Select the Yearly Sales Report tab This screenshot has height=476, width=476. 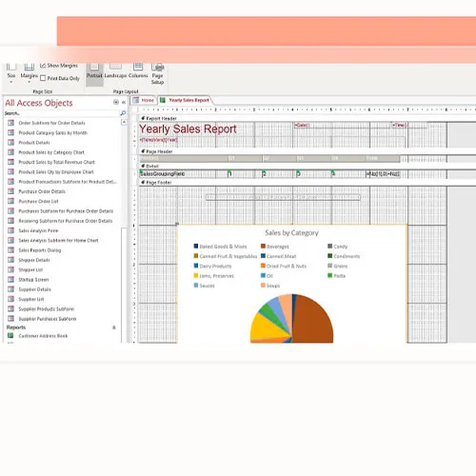point(185,100)
